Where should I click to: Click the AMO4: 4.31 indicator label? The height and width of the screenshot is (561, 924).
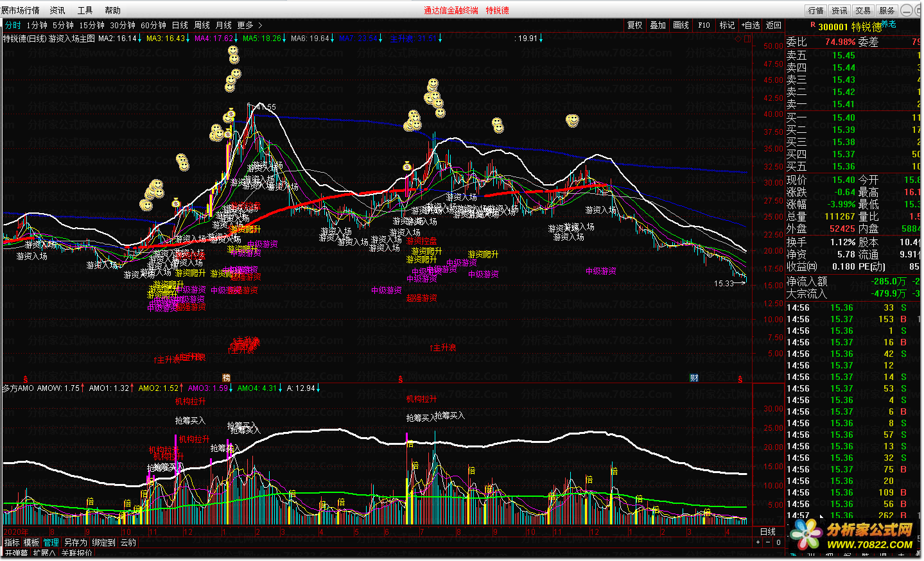pyautogui.click(x=257, y=388)
